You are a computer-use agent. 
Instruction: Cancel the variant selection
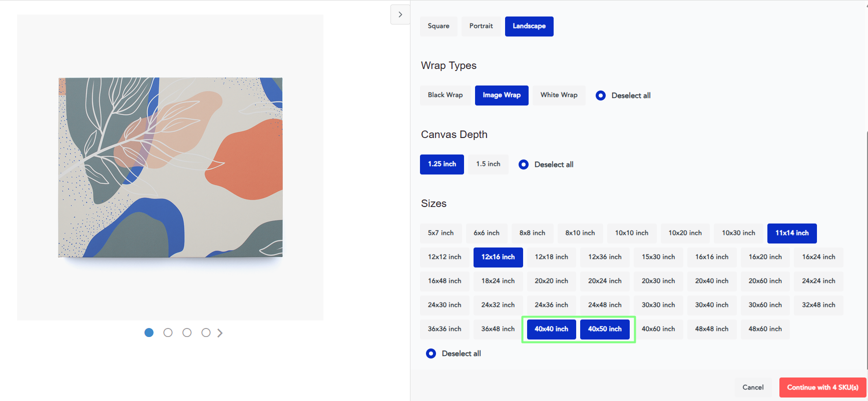coord(753,387)
